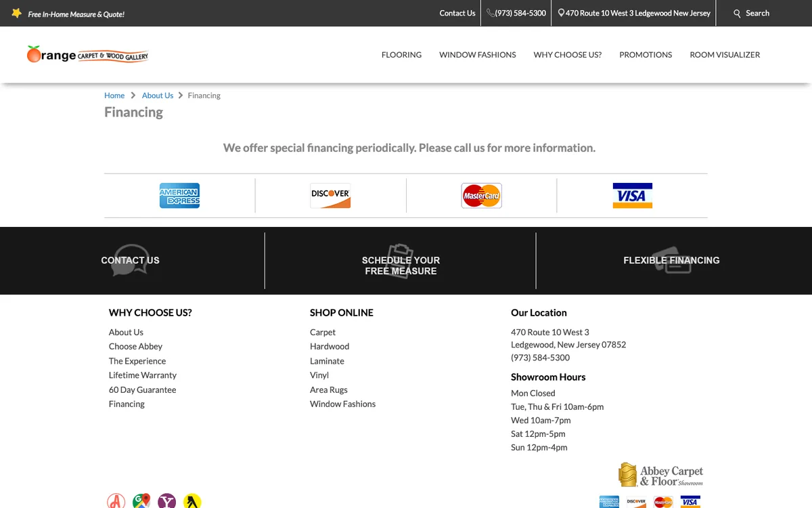812x508 pixels.
Task: Open Angie's List icon in footer
Action: click(x=116, y=501)
